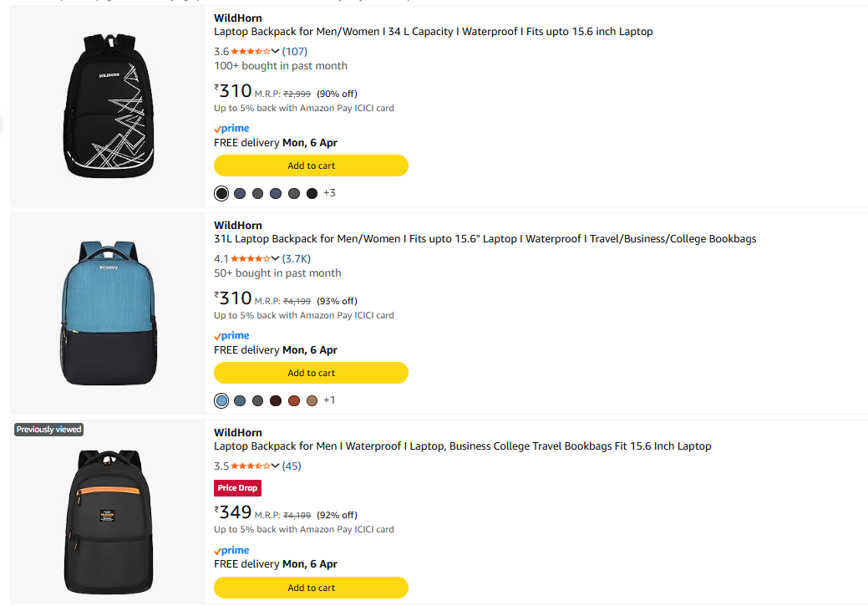Image resolution: width=868 pixels, height=606 pixels.
Task: Show +3 more colors for the 34 L backpack
Action: point(329,193)
